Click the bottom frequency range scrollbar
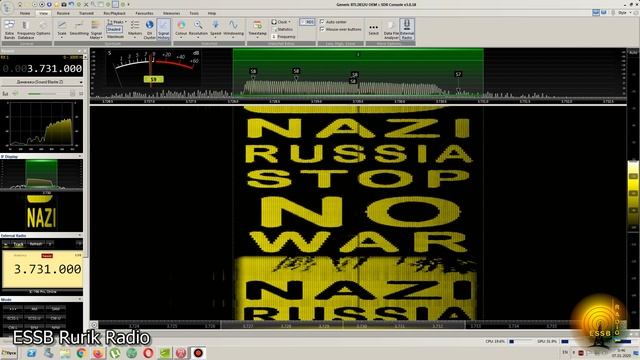 343,325
